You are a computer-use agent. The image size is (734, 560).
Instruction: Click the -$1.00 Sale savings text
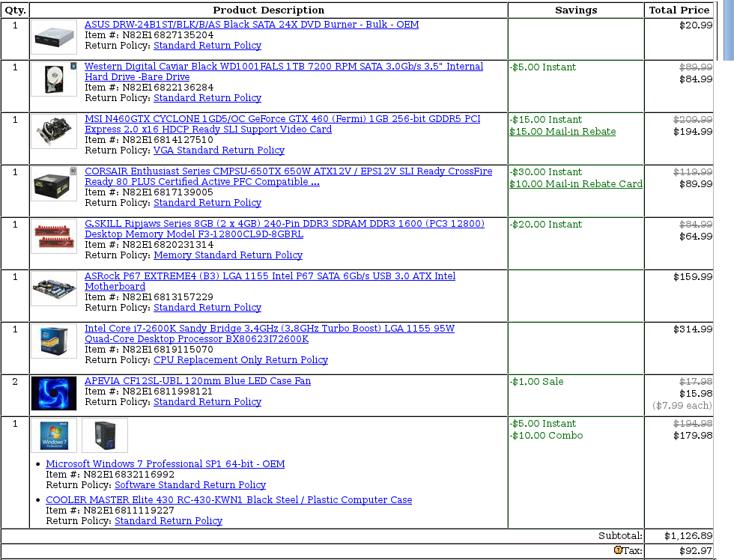tap(536, 382)
